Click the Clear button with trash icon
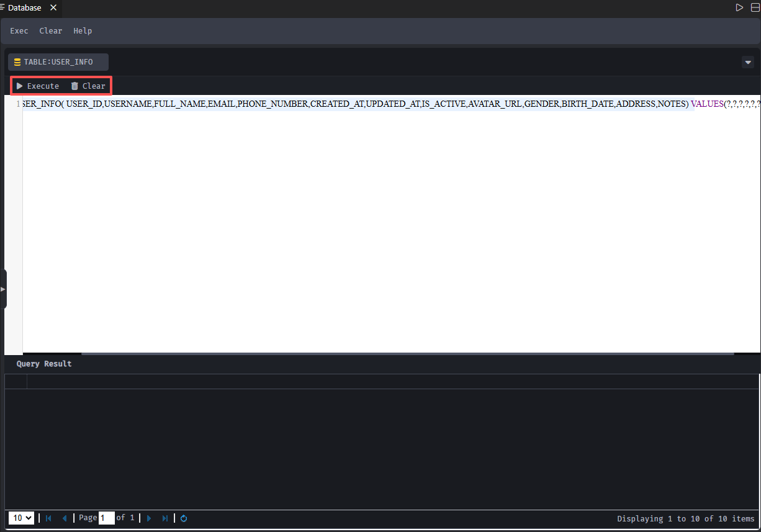This screenshot has height=532, width=761. 88,86
